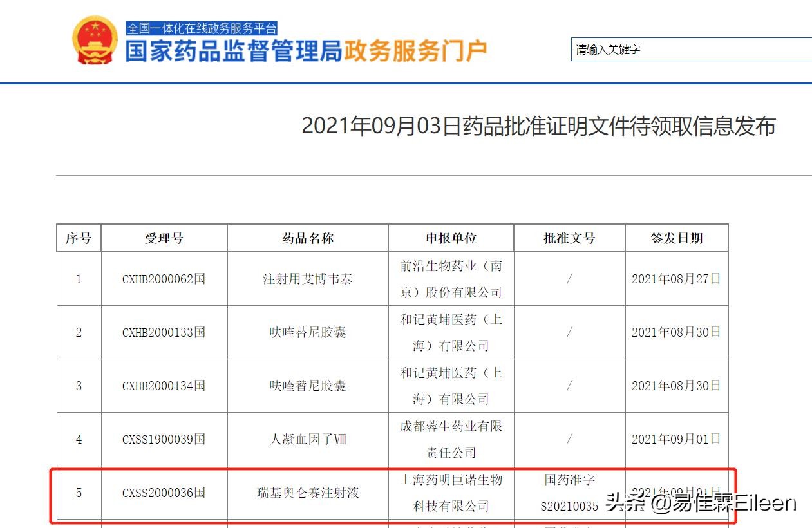Click approval number S20210035
The image size is (812, 528).
(569, 506)
